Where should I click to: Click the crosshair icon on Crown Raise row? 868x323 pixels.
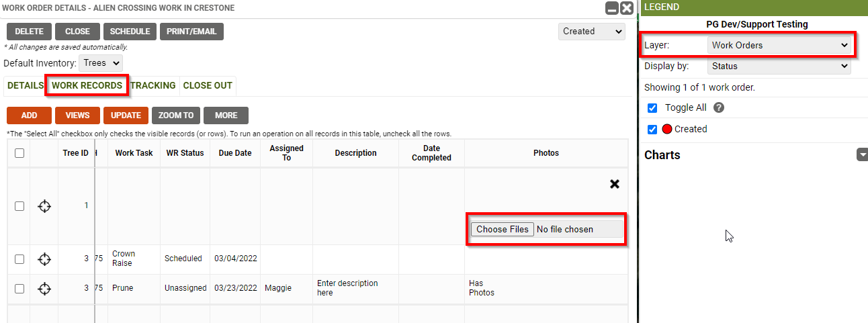point(44,259)
